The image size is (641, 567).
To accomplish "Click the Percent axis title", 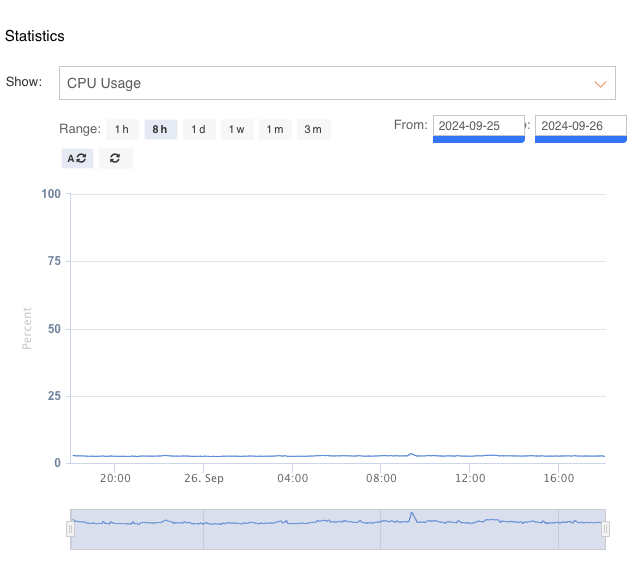I will [x=27, y=329].
